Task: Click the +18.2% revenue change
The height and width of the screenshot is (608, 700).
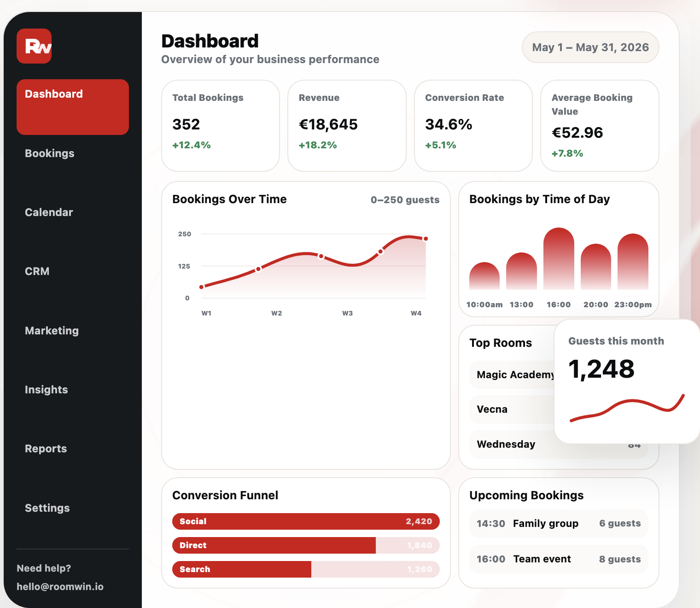Action: (x=318, y=145)
